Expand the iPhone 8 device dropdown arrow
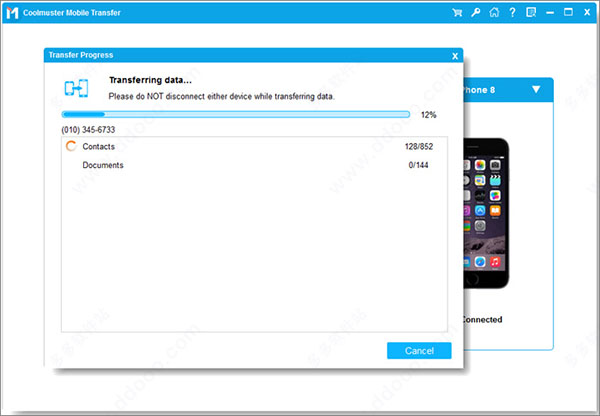The image size is (600, 416). pos(536,90)
